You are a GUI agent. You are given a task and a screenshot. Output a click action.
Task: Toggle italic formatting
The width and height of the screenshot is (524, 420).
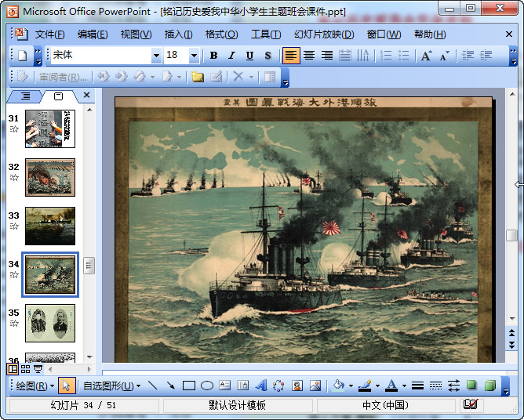232,56
